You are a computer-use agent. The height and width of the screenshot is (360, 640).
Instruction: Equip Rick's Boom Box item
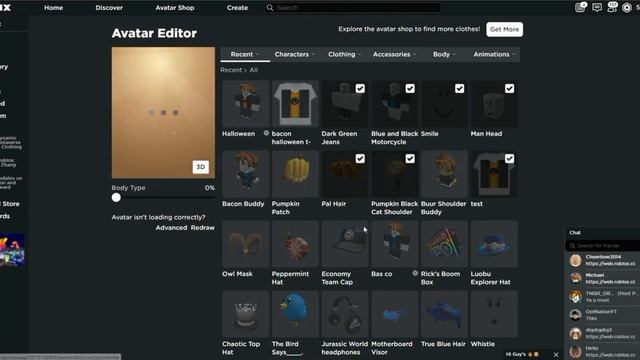[444, 244]
